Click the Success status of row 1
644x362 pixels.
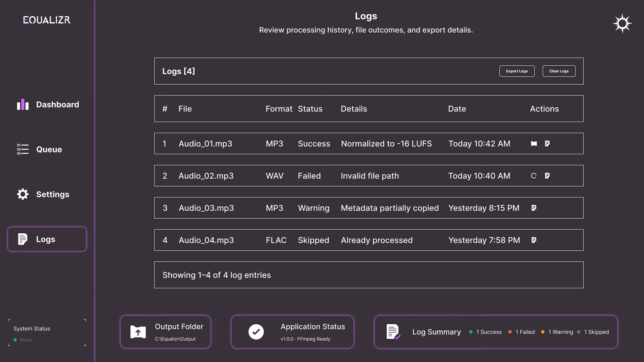pos(314,144)
